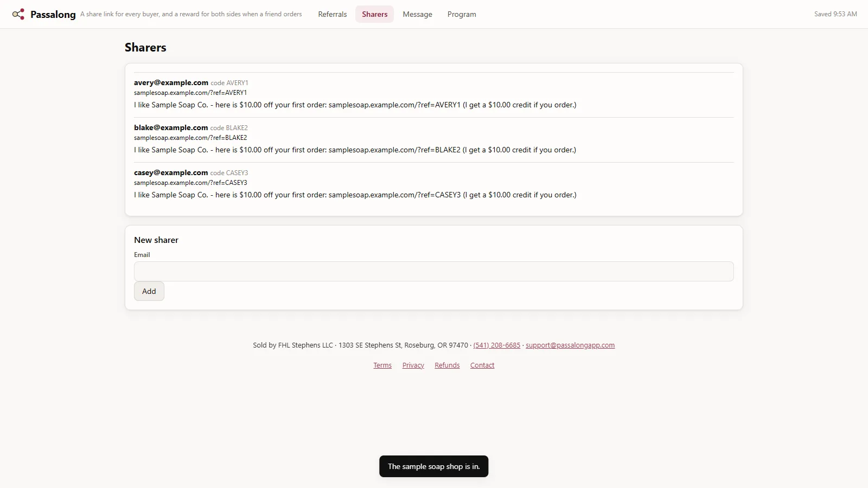
Task: Open the Terms link
Action: (x=382, y=365)
